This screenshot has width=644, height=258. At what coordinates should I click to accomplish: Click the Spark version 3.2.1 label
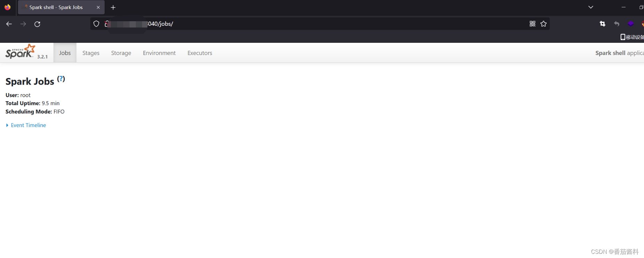pos(42,57)
